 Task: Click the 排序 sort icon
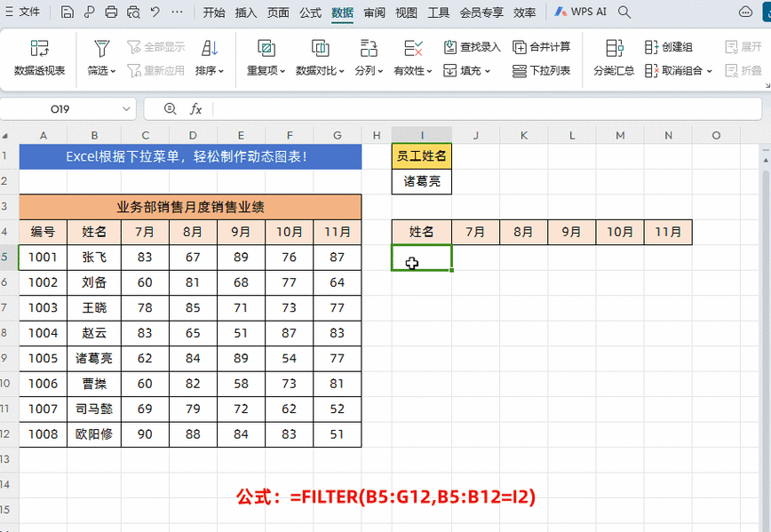210,48
